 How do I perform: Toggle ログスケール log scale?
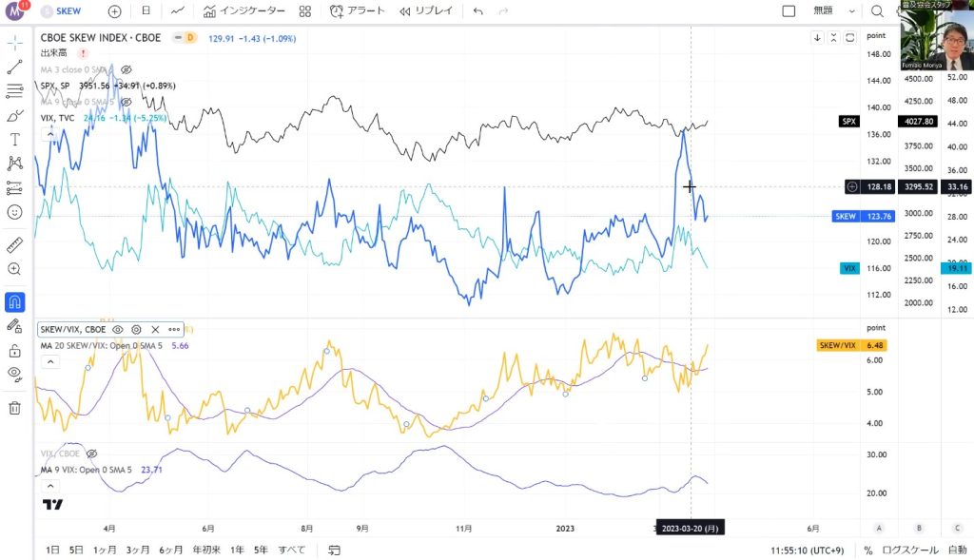(x=910, y=550)
